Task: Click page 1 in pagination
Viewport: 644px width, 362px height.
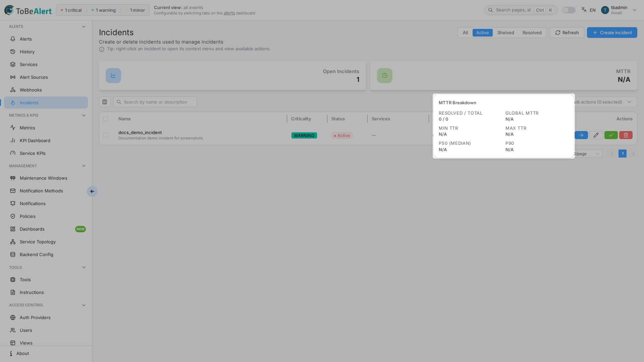Action: (x=623, y=154)
